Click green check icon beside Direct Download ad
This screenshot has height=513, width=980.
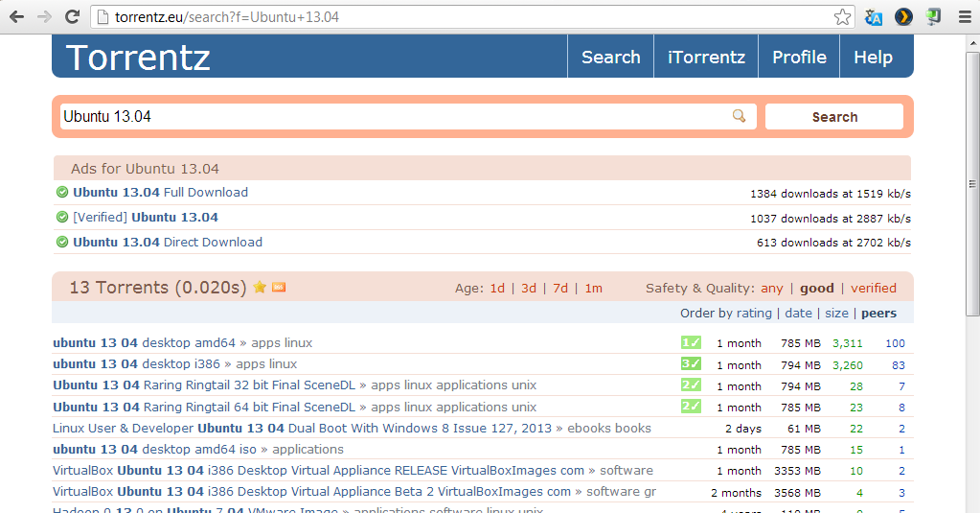pos(62,242)
